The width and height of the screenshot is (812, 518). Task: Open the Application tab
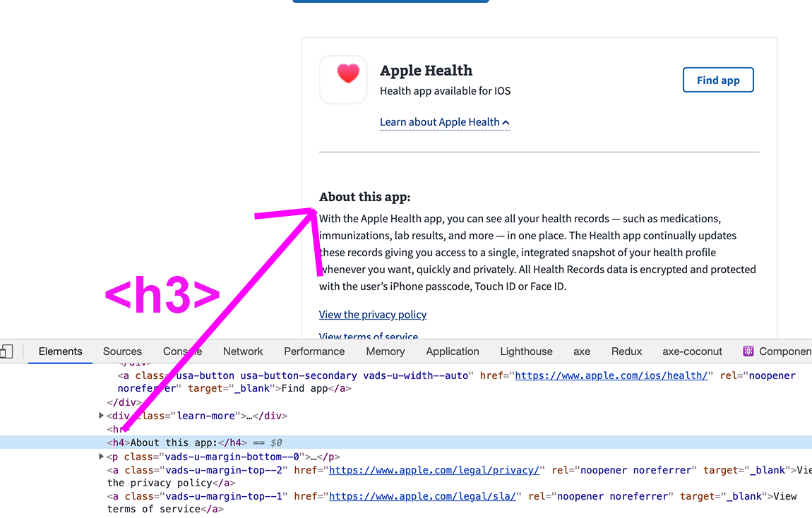(x=453, y=351)
